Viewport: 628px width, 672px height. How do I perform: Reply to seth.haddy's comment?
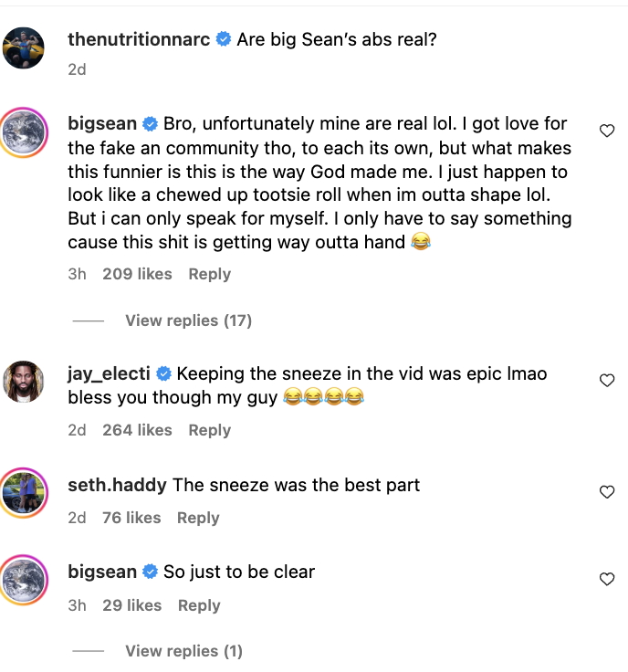(198, 518)
